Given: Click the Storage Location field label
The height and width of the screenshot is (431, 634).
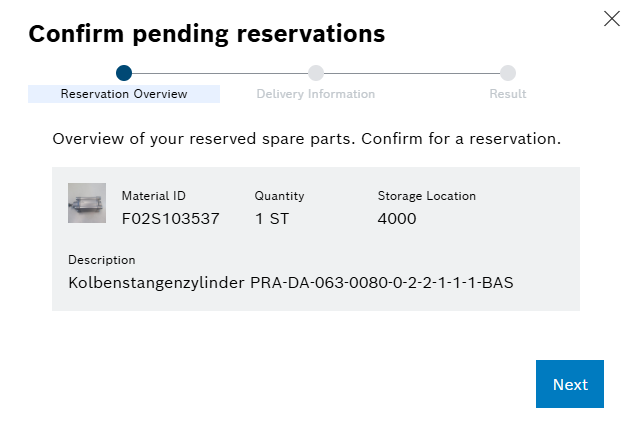Looking at the screenshot, I should point(426,196).
